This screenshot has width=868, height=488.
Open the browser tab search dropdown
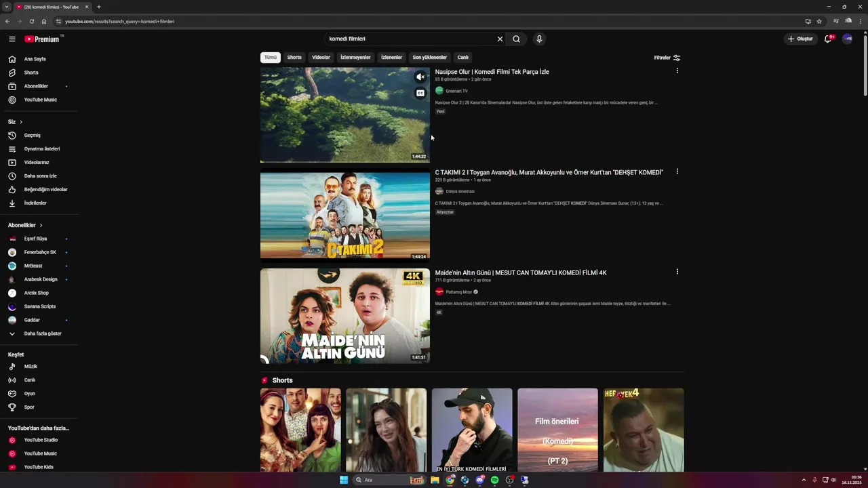pyautogui.click(x=6, y=7)
